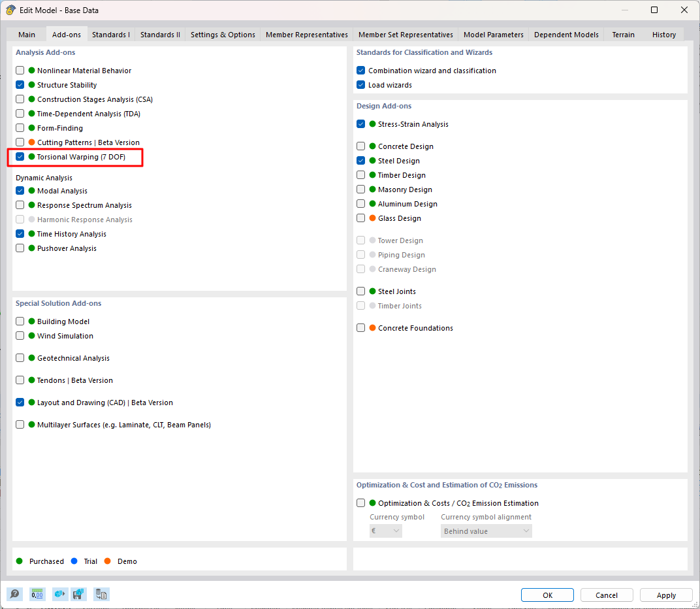The height and width of the screenshot is (609, 700).
Task: Click the model export icon with blue arrow
Action: click(59, 594)
